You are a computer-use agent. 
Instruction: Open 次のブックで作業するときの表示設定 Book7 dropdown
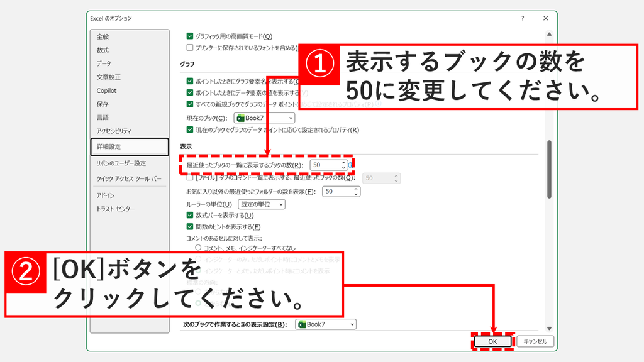(x=326, y=324)
